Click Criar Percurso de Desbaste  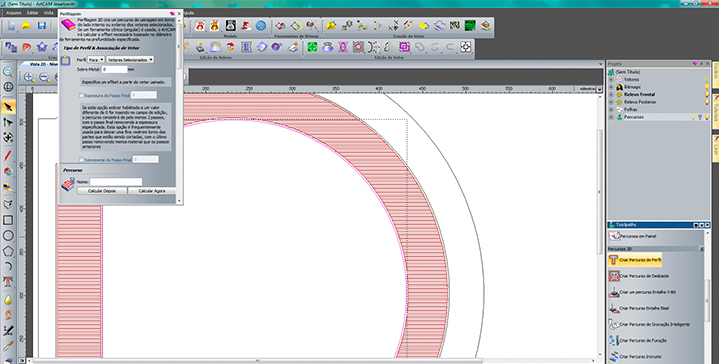639,276
